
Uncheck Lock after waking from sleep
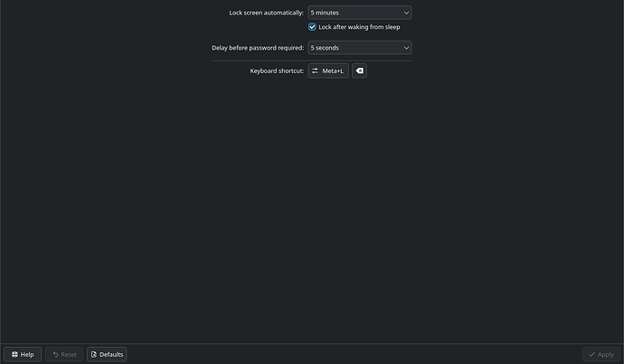point(313,27)
